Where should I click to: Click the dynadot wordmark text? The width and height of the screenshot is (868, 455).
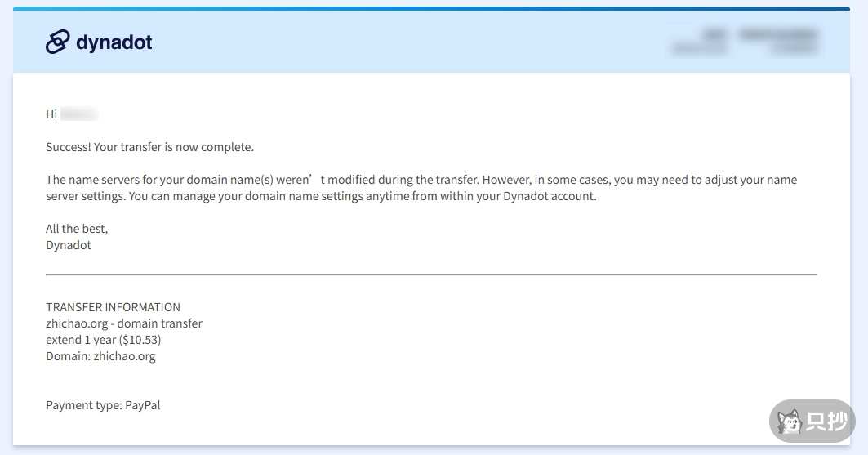[114, 42]
